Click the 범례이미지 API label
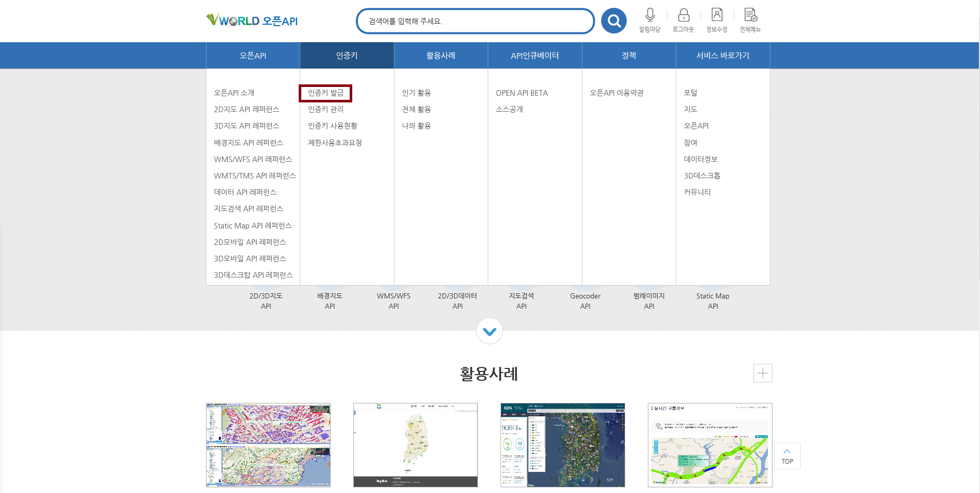Viewport: 980px width, 493px height. (x=649, y=301)
